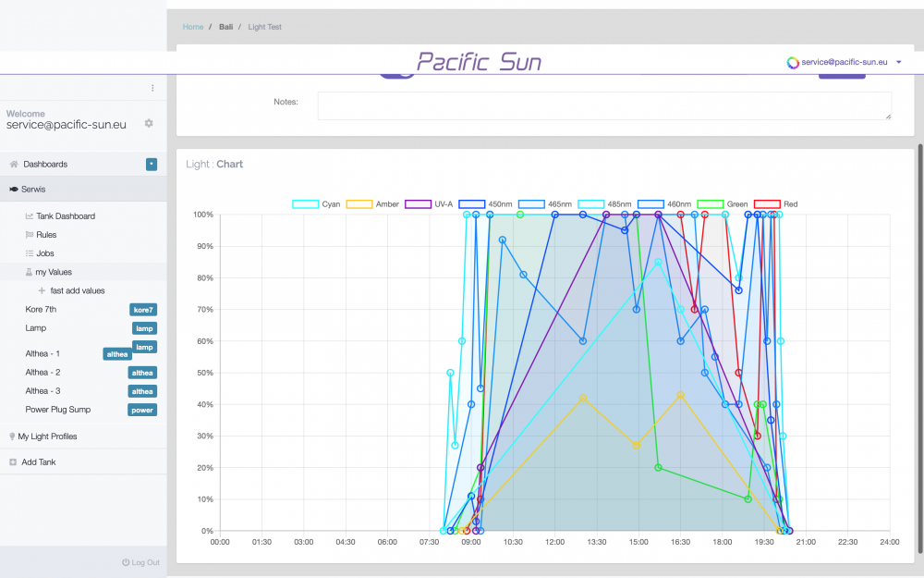The height and width of the screenshot is (578, 924).
Task: Click the Tank Dashboard chart icon
Action: point(29,216)
